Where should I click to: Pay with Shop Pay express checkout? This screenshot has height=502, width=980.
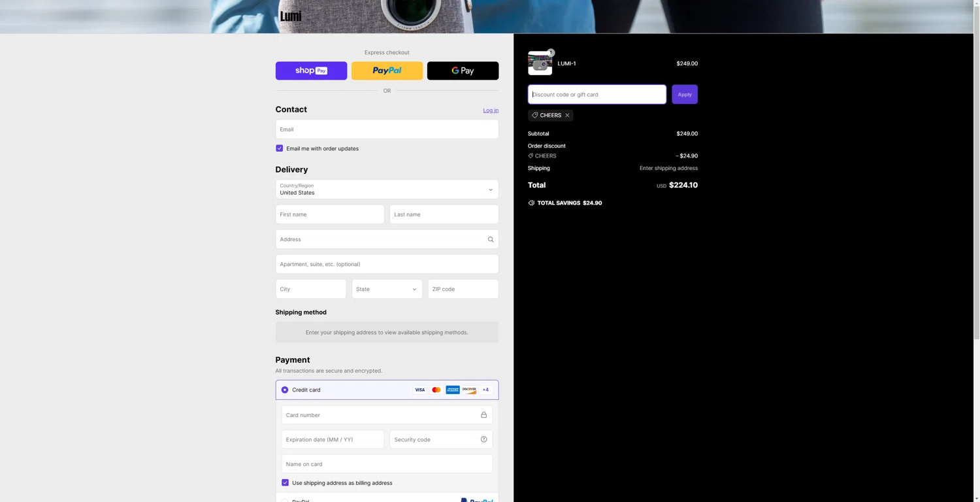pyautogui.click(x=311, y=71)
